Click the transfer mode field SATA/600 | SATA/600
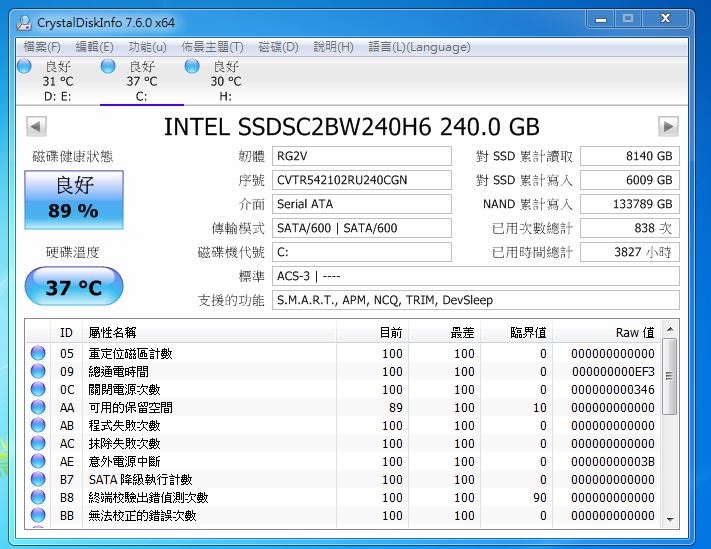The height and width of the screenshot is (549, 711). [362, 228]
